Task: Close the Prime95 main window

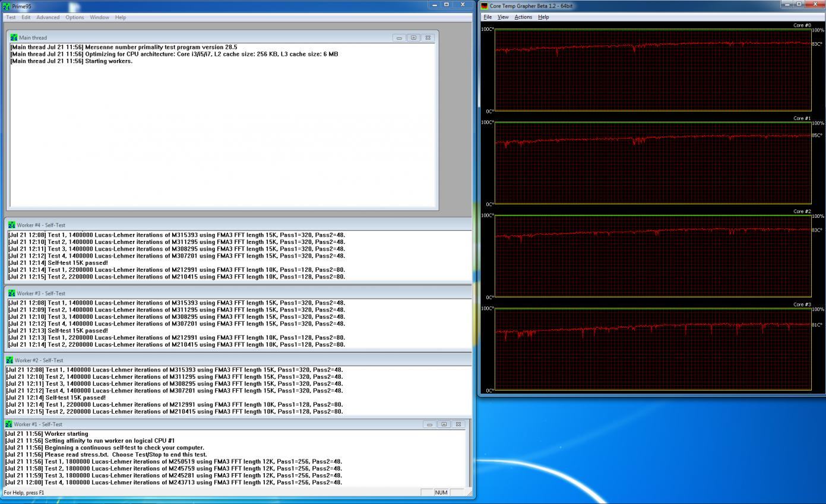Action: point(463,5)
